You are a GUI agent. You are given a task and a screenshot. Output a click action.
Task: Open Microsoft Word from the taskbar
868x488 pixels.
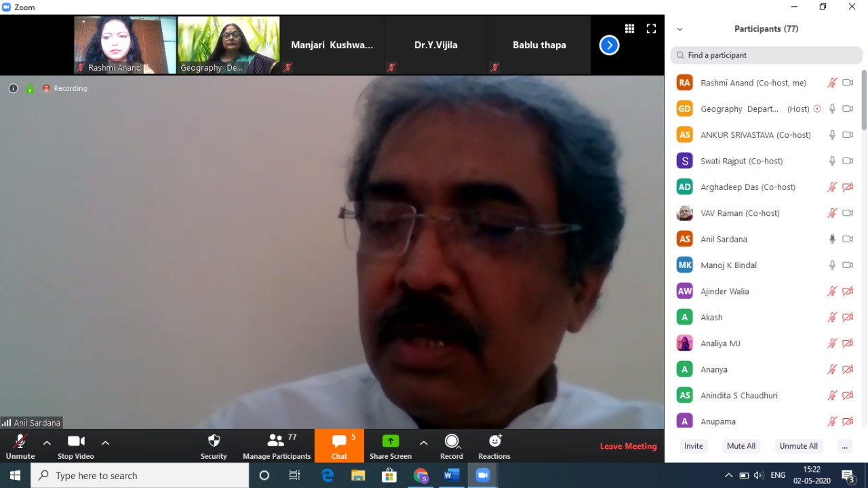(452, 476)
